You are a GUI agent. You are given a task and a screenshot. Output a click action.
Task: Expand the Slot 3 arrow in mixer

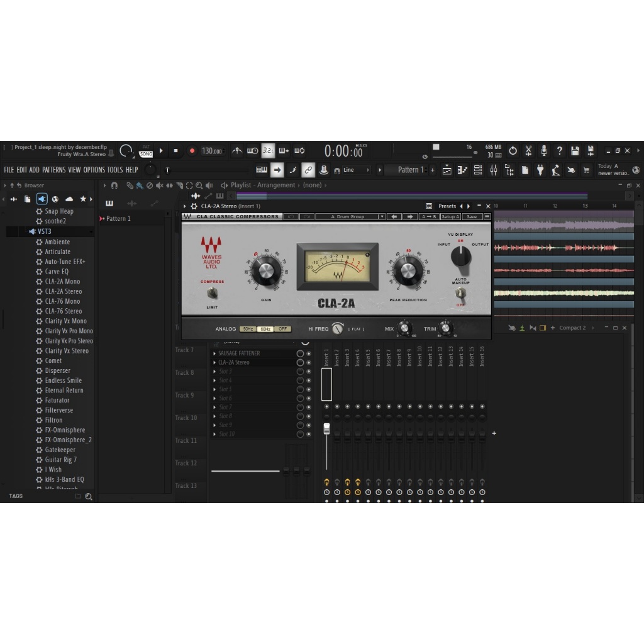click(x=214, y=371)
